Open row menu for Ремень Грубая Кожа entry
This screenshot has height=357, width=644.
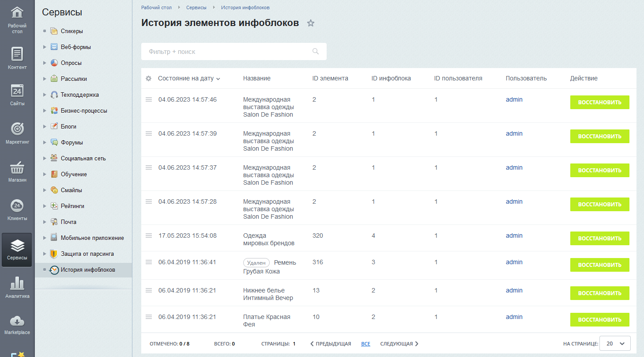pos(149,262)
